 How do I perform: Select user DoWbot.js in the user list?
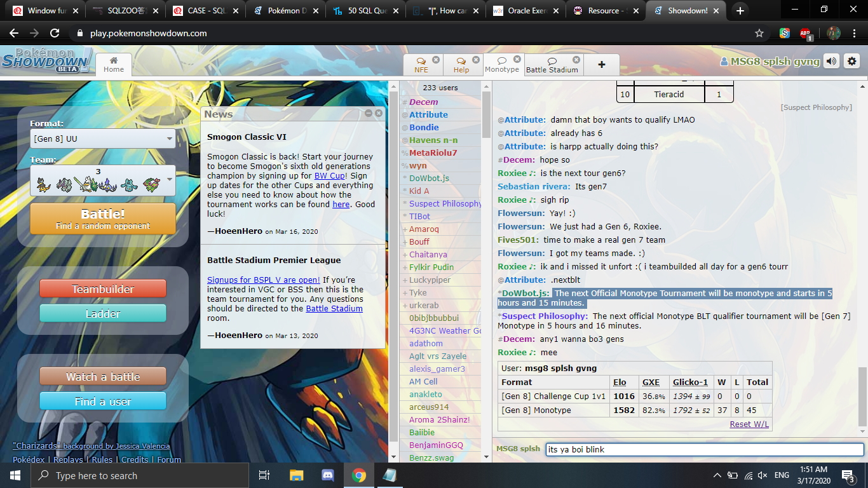coord(429,178)
